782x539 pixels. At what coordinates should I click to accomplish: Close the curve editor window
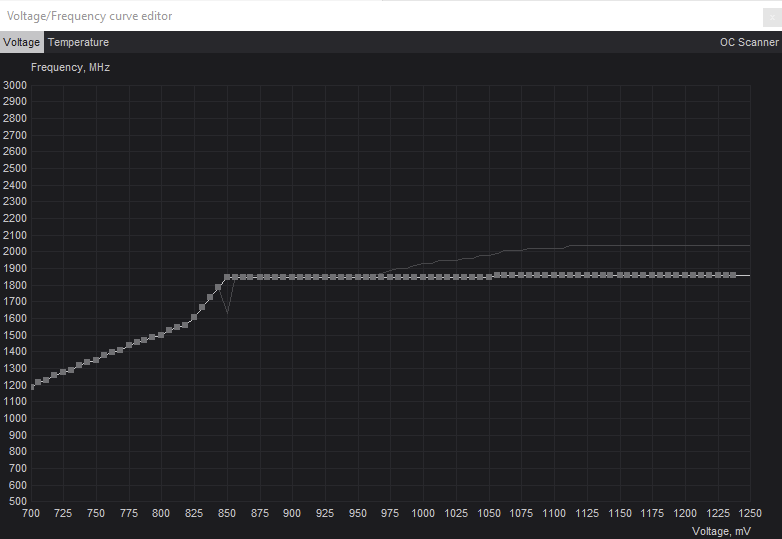pos(772,17)
